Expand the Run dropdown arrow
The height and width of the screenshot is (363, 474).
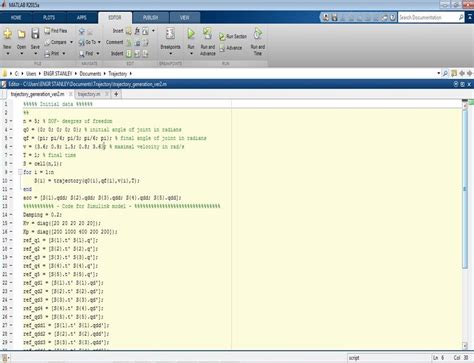[x=191, y=54]
